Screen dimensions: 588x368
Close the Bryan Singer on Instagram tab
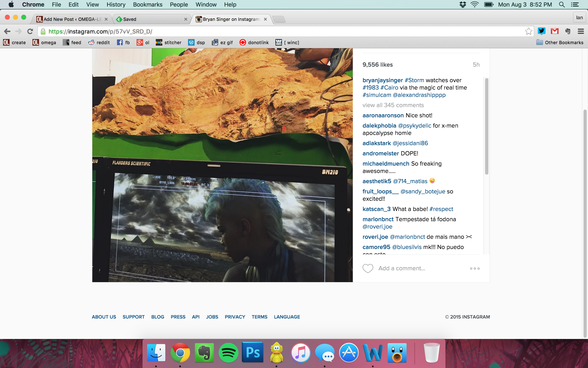coord(265,19)
